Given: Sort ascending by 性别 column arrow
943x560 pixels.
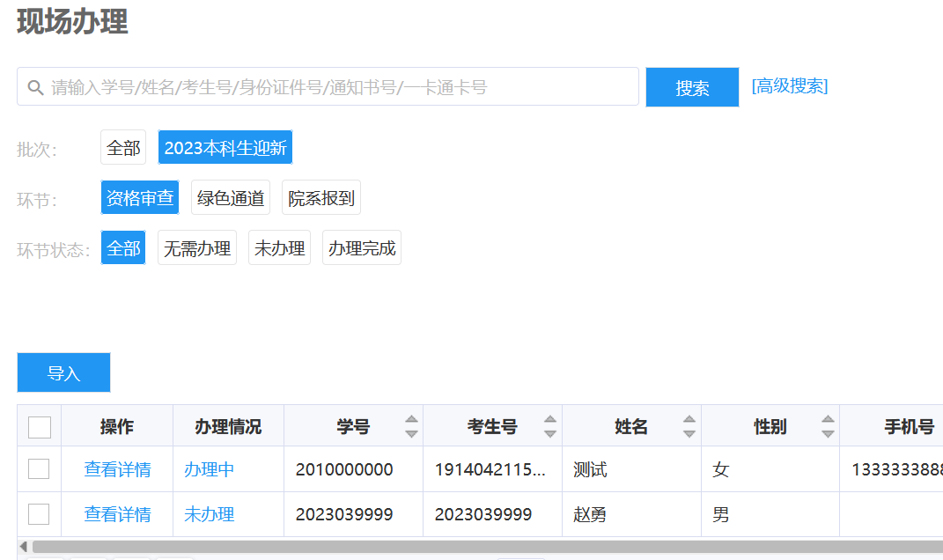Looking at the screenshot, I should [829, 420].
